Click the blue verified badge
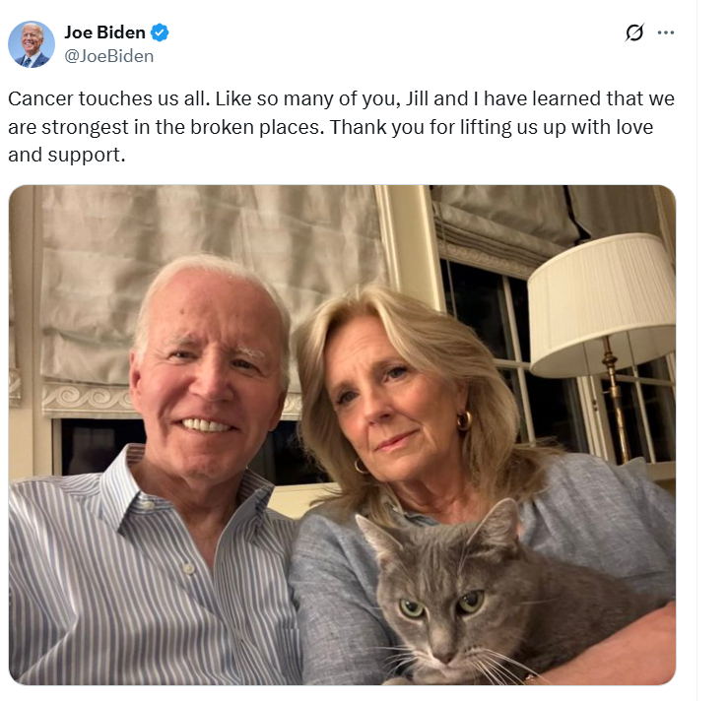728x701 pixels. click(161, 32)
